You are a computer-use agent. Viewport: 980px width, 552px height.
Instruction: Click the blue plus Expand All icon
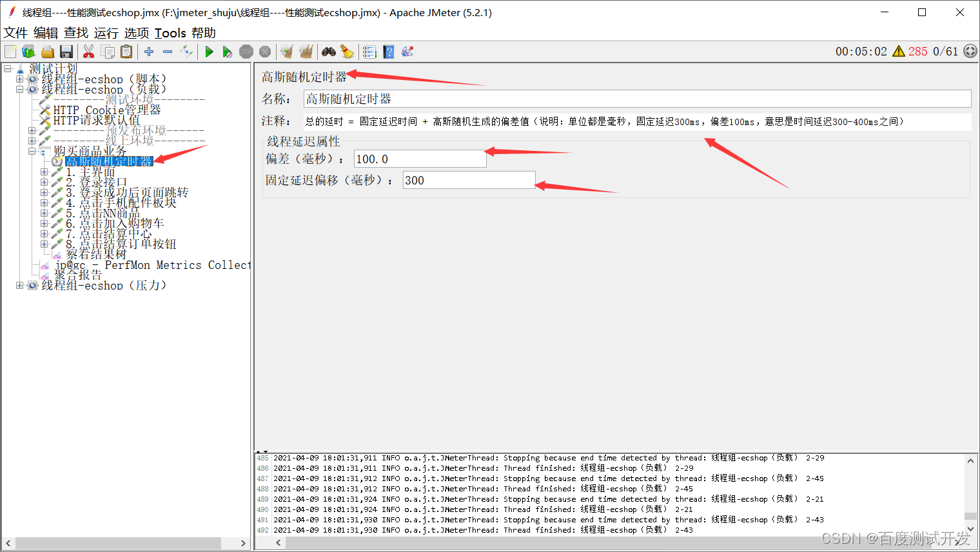click(x=149, y=52)
